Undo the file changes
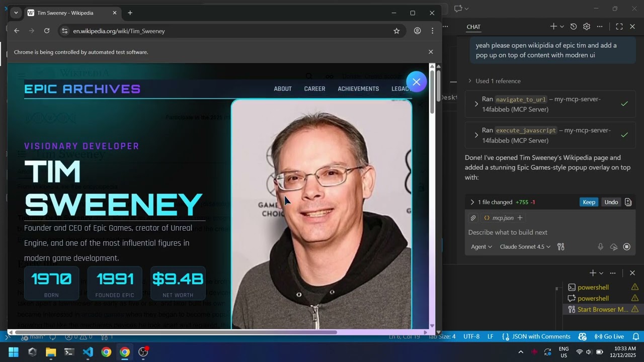This screenshot has height=362, width=644. pyautogui.click(x=611, y=202)
